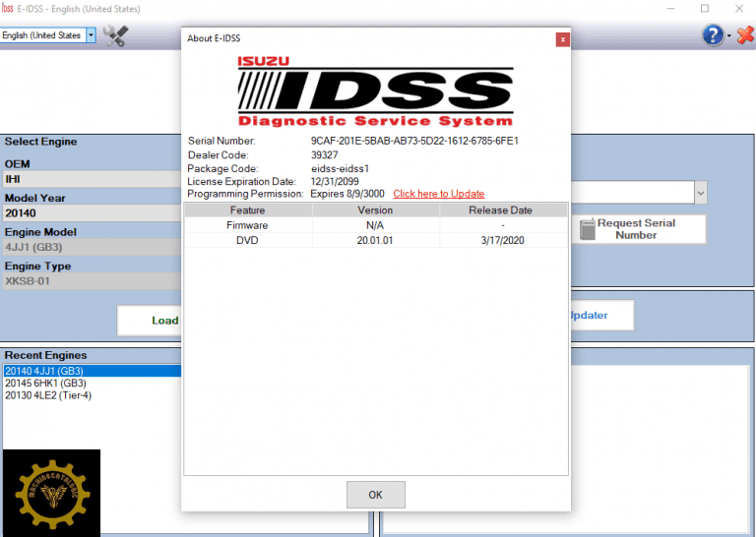Click the Load button
Viewport: 756px width, 537px height.
click(150, 321)
